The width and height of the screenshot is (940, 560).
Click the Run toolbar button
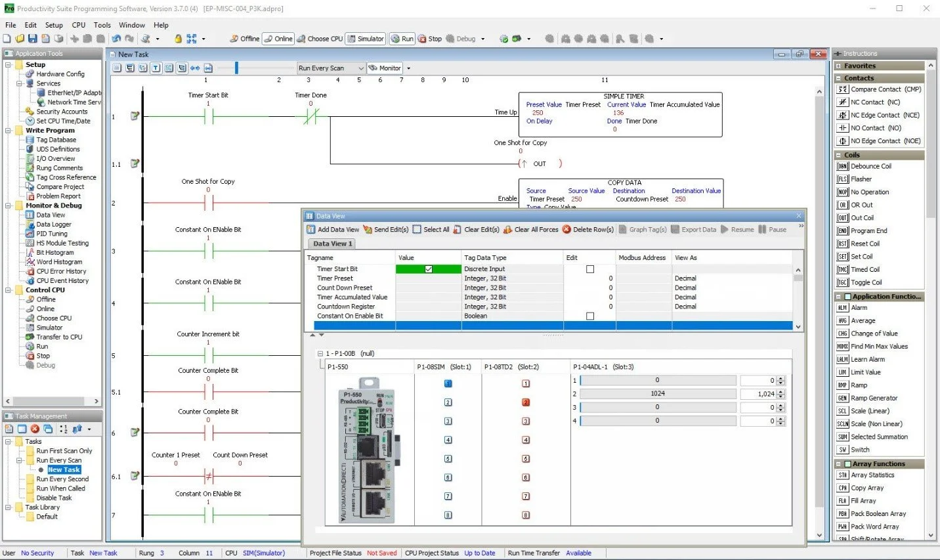tap(402, 39)
